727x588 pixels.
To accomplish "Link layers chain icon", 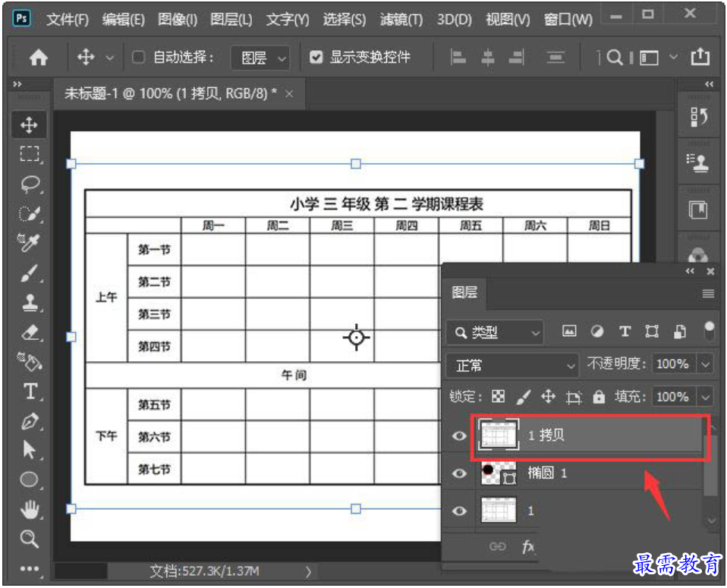I will pos(497,547).
